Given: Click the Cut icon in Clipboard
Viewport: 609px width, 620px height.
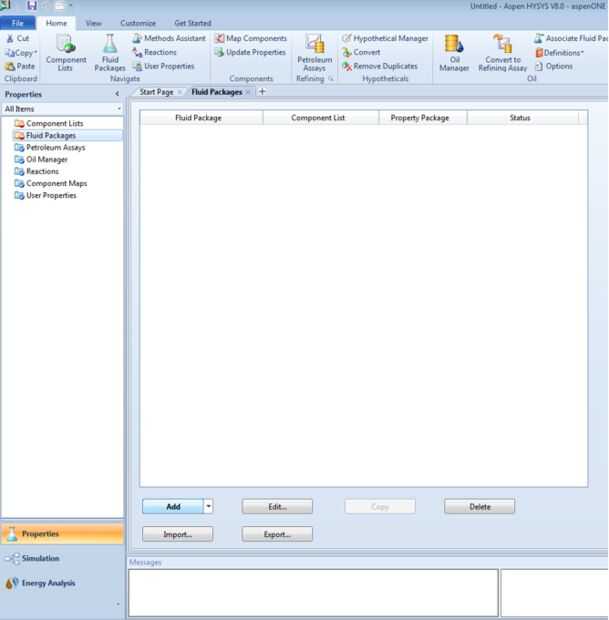Looking at the screenshot, I should 10,39.
